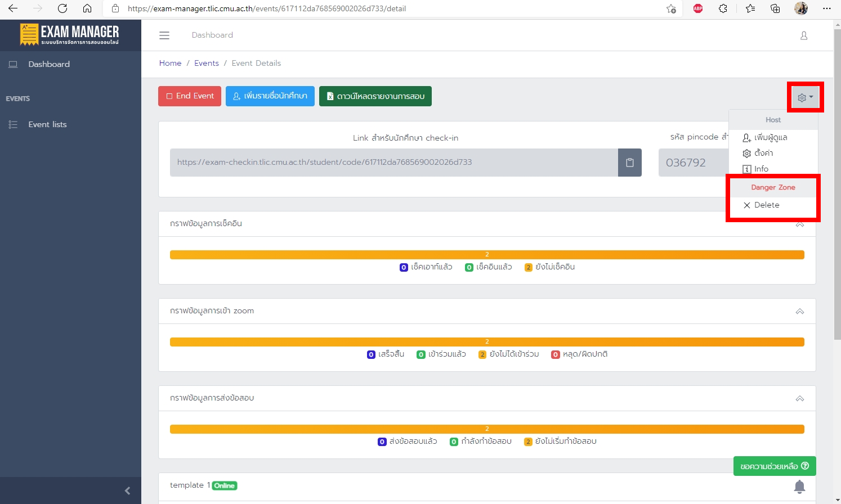The height and width of the screenshot is (504, 841).
Task: Click the exam submission orange progress bar
Action: [x=487, y=429]
